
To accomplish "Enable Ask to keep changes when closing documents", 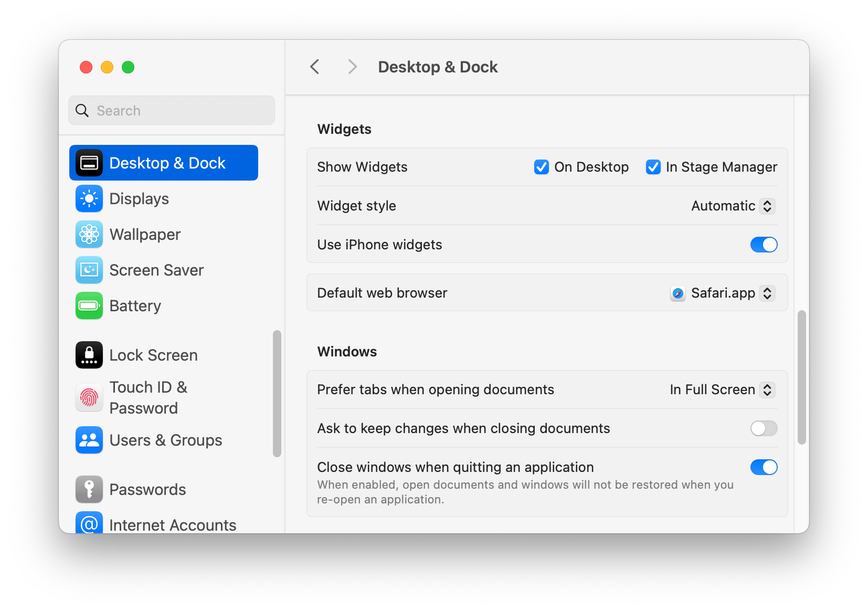I will point(764,428).
